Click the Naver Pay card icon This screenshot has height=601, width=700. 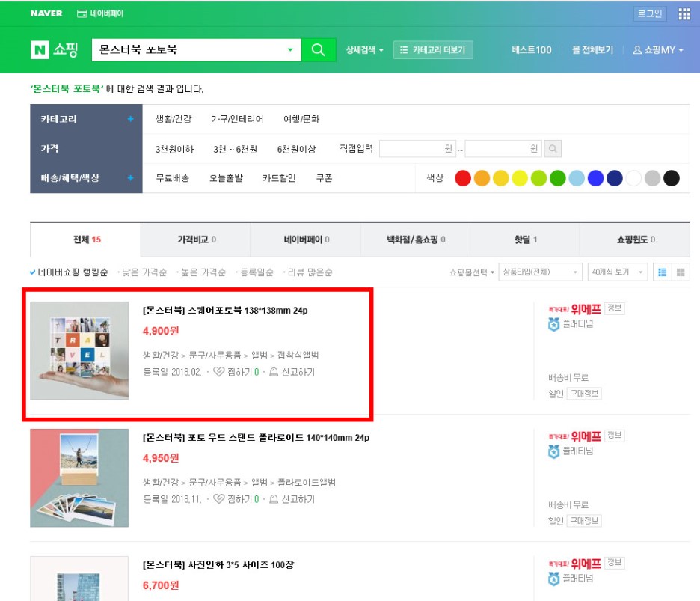click(82, 14)
